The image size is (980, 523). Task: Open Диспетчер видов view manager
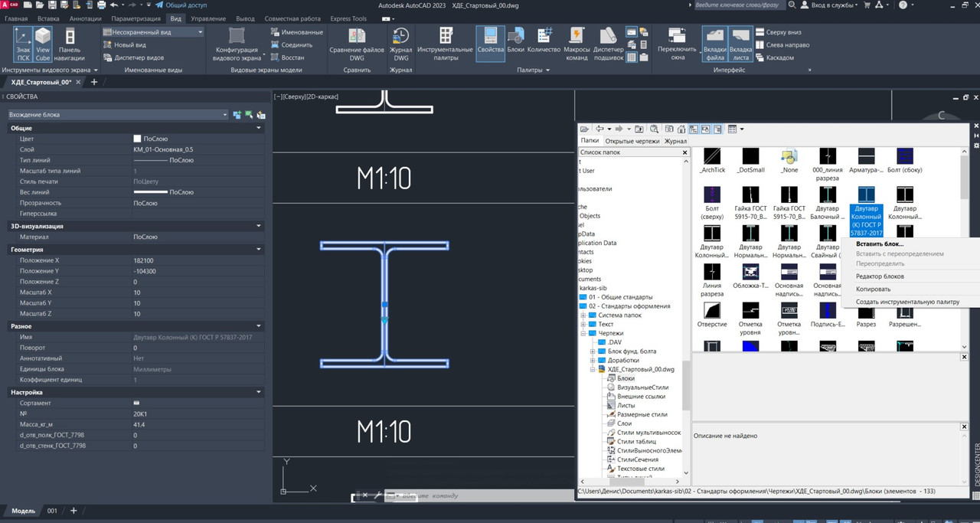133,57
